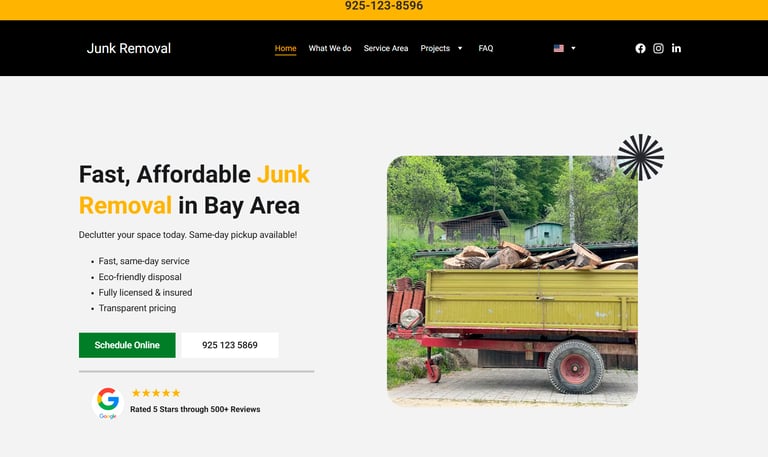Click the Junk Removal site logo
This screenshot has width=768, height=457.
coord(129,48)
